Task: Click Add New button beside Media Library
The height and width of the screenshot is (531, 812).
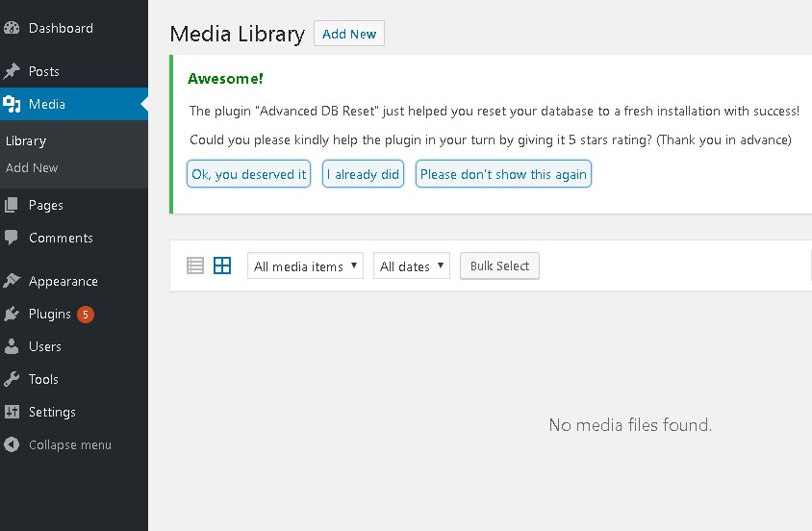Action: 349,34
